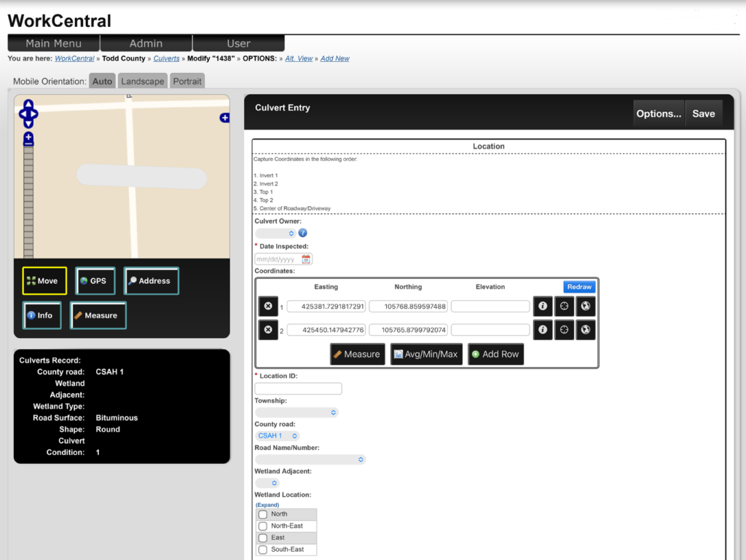
Task: Open the Admin menu
Action: pos(145,43)
